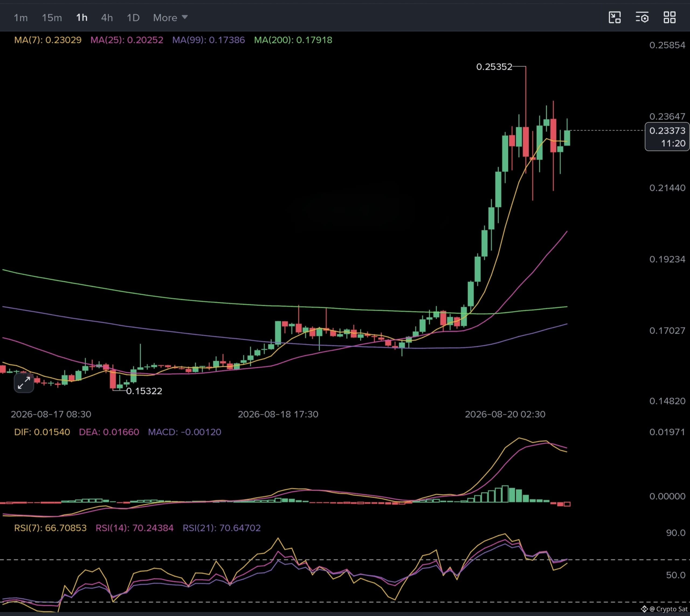Click the 50.0 RSI axis label

(x=676, y=575)
